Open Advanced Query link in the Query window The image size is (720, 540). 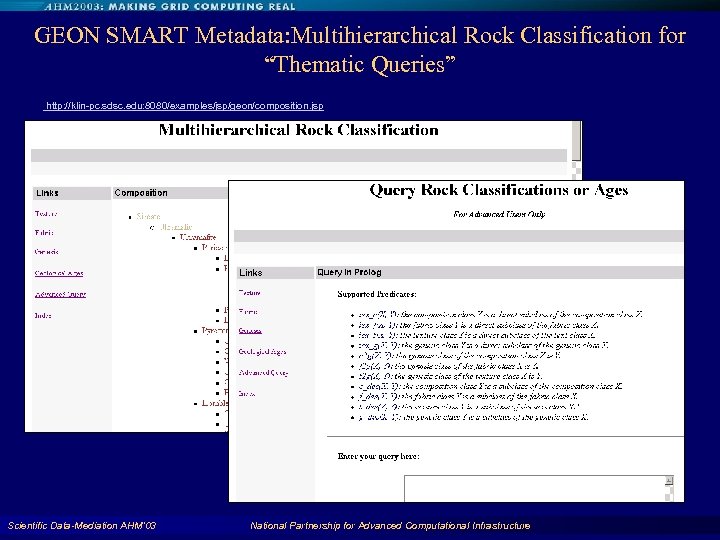(264, 373)
